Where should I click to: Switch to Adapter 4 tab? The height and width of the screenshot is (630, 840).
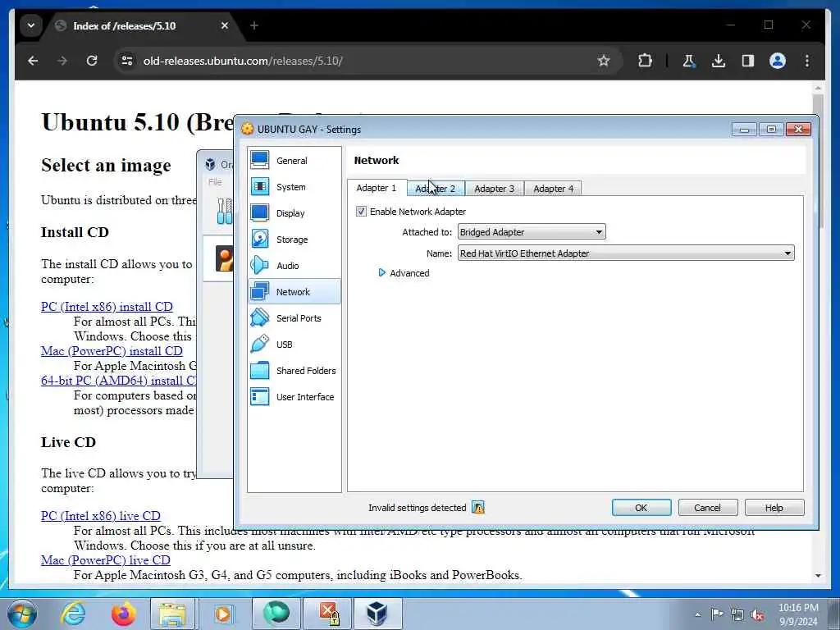point(554,189)
